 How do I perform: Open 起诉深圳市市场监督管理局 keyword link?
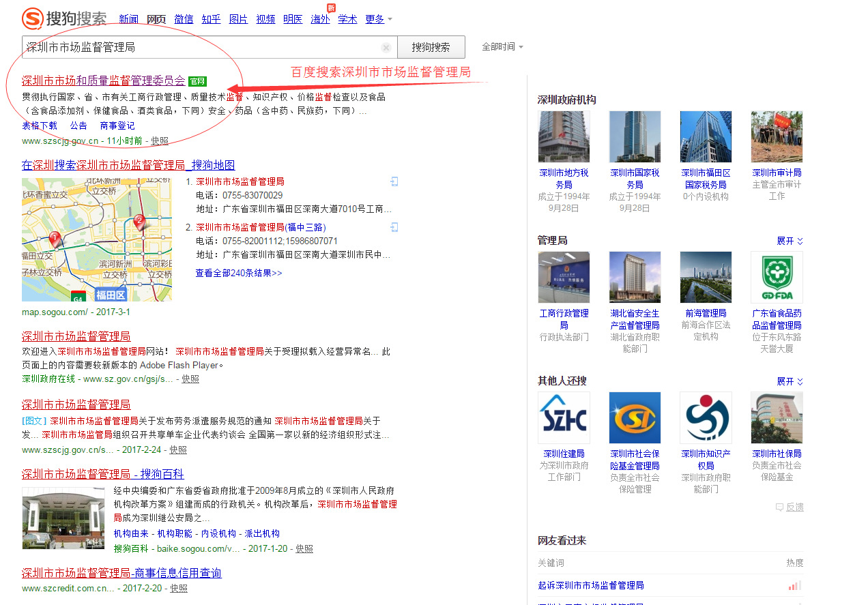591,585
